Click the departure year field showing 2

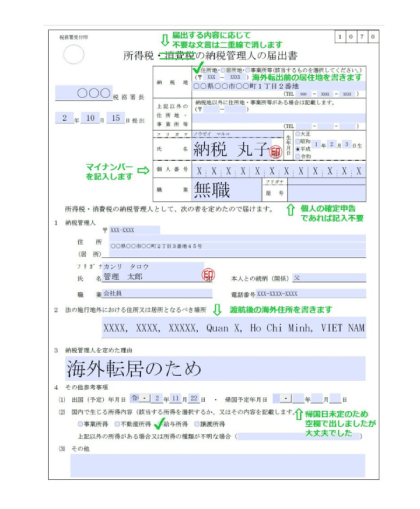(x=157, y=398)
